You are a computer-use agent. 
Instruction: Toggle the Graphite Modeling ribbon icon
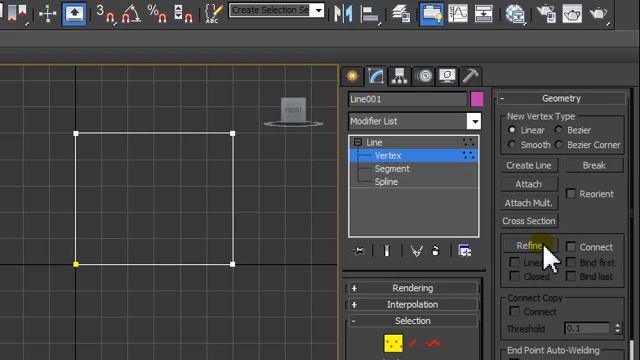[x=431, y=13]
